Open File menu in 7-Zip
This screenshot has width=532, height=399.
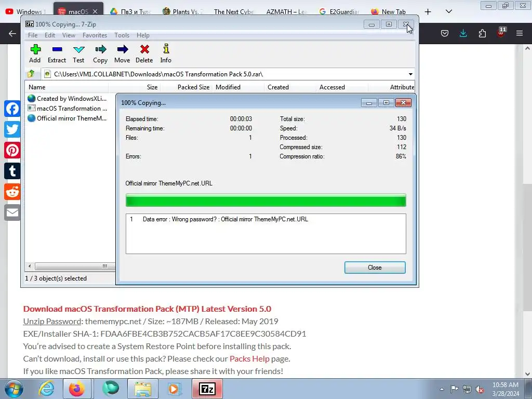tap(33, 35)
